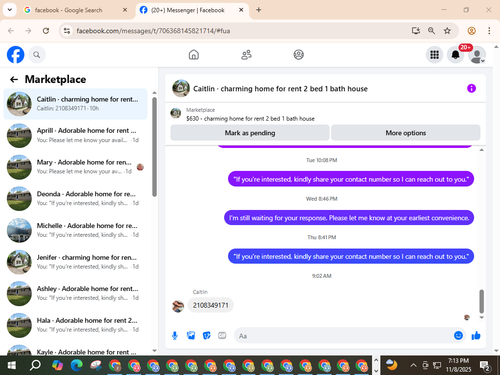Click More options button

click(x=406, y=133)
